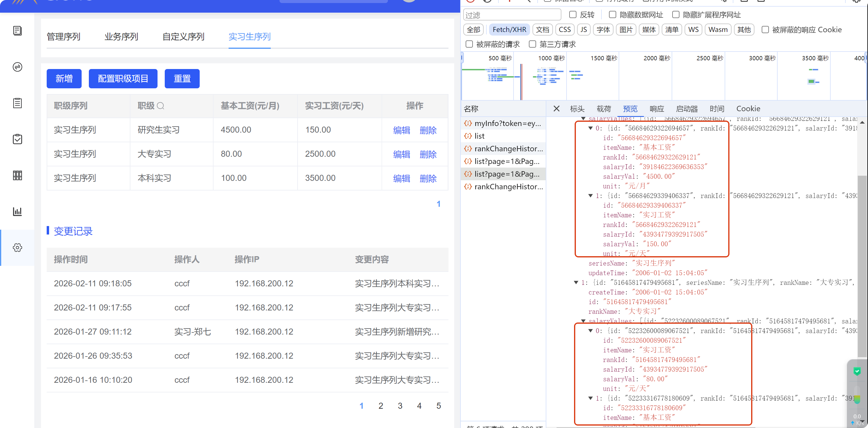Click the checklist clipboard sidebar icon
The height and width of the screenshot is (428, 868).
[17, 139]
